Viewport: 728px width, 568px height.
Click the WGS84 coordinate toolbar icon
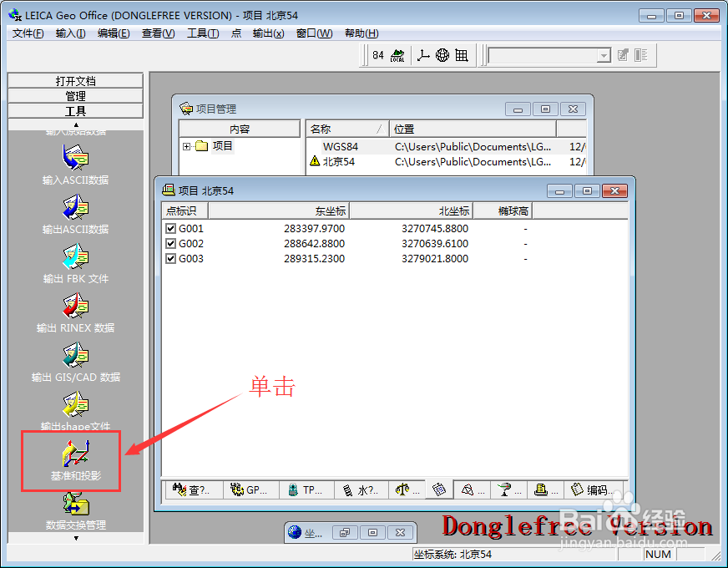(378, 55)
